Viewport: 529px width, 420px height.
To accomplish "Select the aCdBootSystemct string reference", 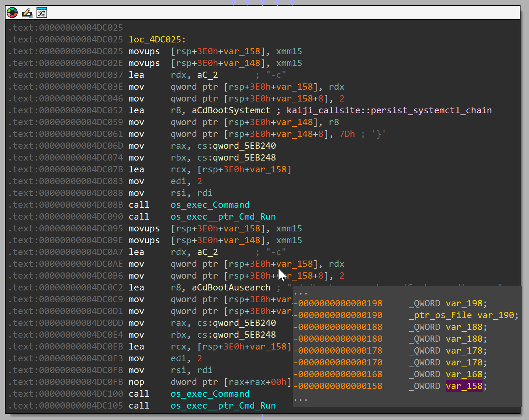I will point(231,110).
